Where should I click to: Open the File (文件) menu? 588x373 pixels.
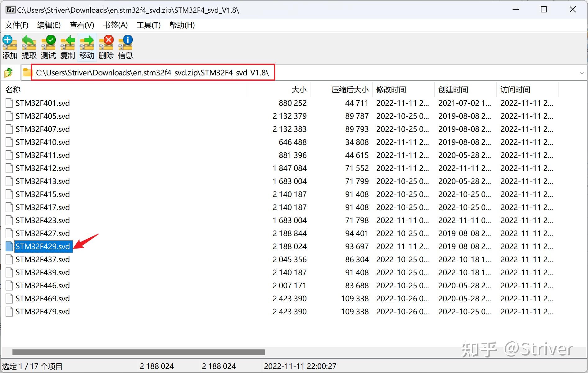pyautogui.click(x=17, y=25)
